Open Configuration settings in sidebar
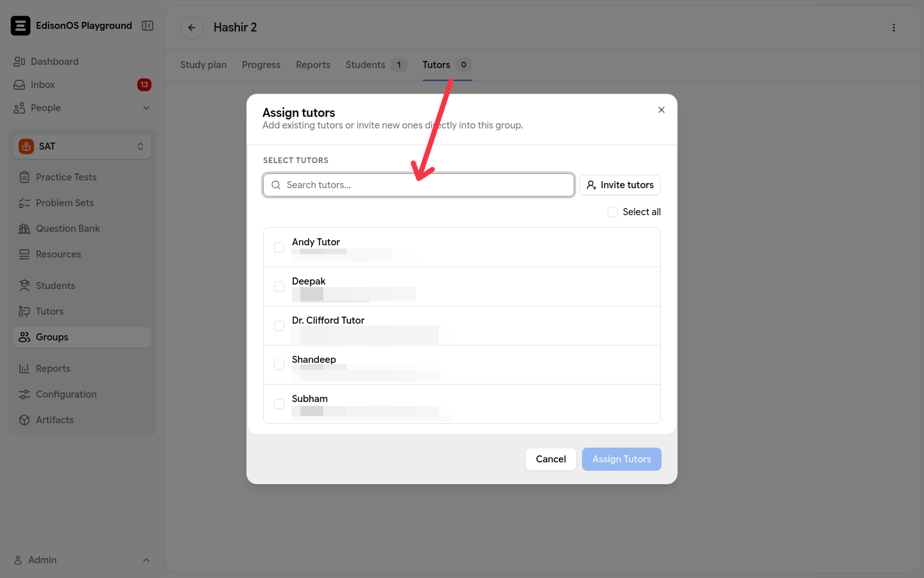Image resolution: width=924 pixels, height=578 pixels. tap(82, 394)
